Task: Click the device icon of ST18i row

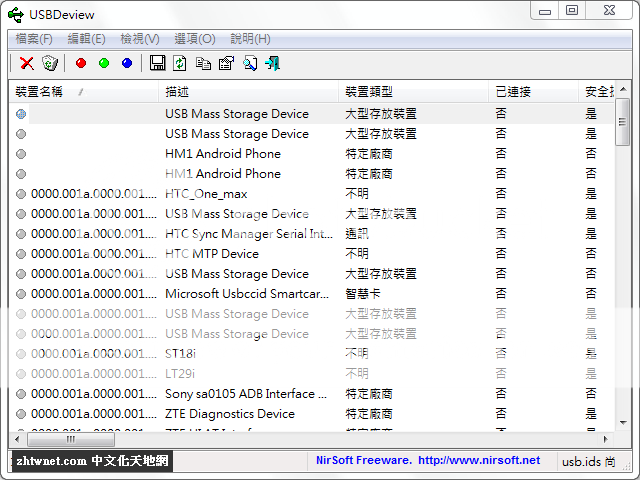Action: click(x=21, y=354)
